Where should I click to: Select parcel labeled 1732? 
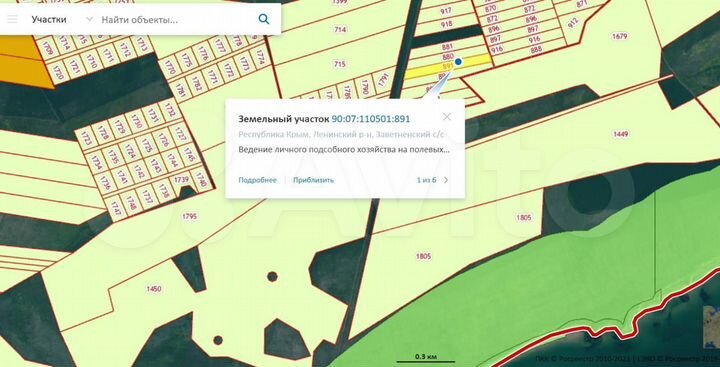(170, 110)
